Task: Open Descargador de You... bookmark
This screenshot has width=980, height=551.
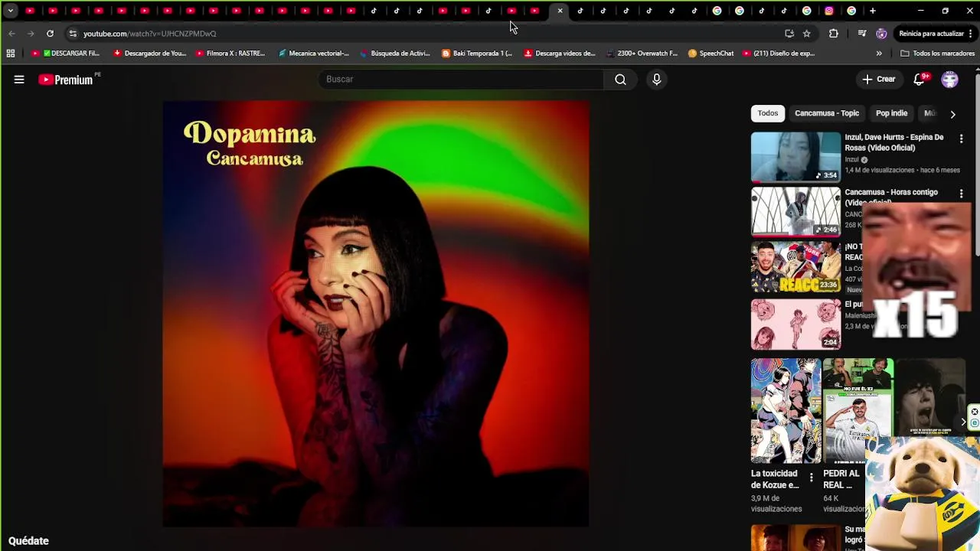Action: coord(150,54)
